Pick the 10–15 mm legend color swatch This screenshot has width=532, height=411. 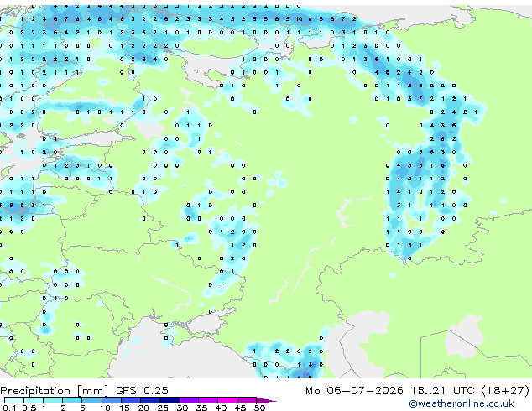(112, 400)
